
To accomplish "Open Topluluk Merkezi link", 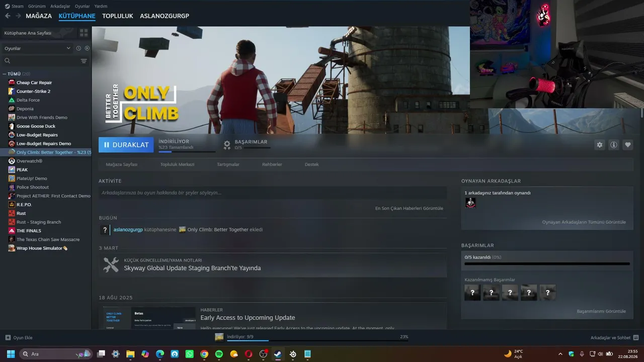I will click(177, 164).
